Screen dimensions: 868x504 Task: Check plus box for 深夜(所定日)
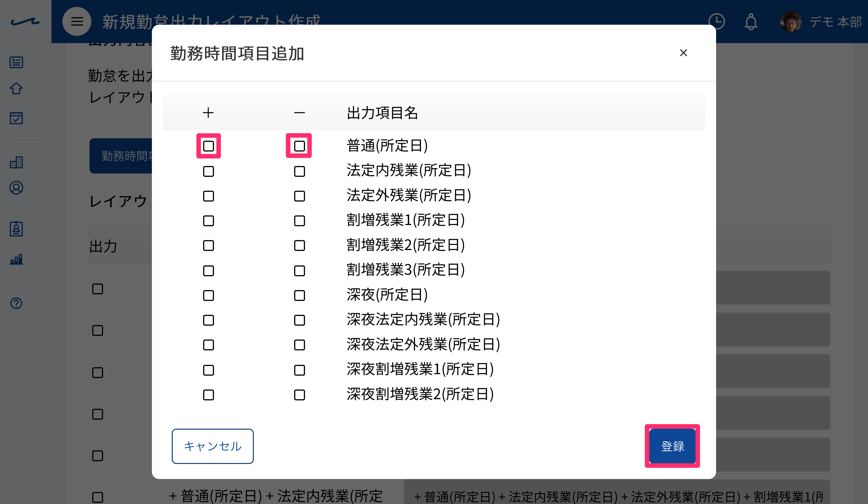click(x=208, y=295)
